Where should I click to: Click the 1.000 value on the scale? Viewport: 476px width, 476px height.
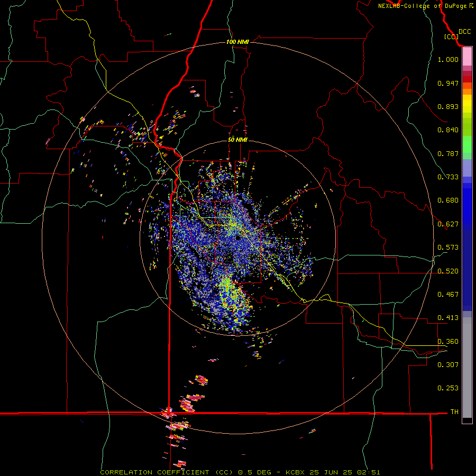pyautogui.click(x=448, y=59)
